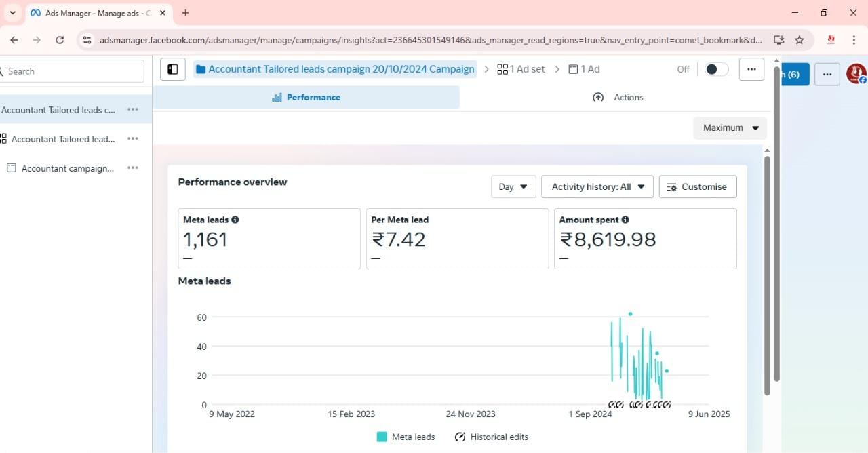Open more options for Accountant Tailored ad set
Screen dimensions: 868x453
tap(133, 139)
